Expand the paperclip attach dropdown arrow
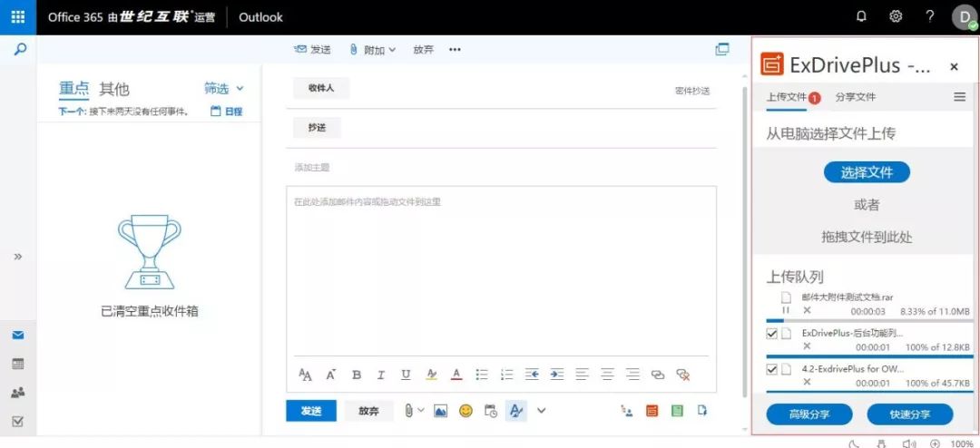 (x=421, y=411)
